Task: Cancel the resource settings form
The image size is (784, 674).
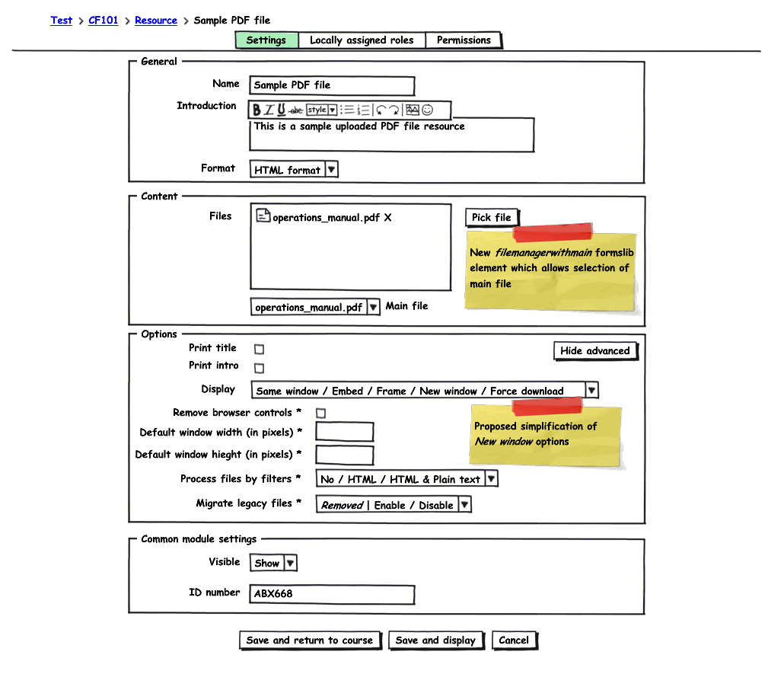Action: pos(514,640)
